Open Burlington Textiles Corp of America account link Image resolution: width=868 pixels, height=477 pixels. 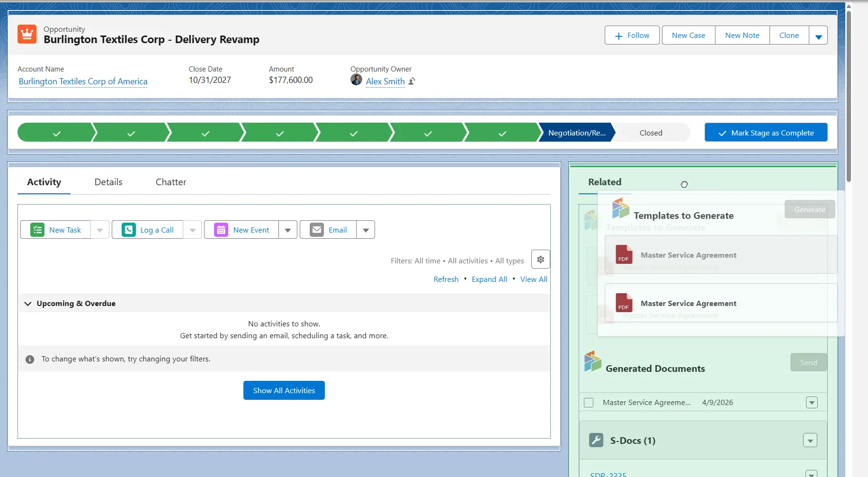[83, 81]
